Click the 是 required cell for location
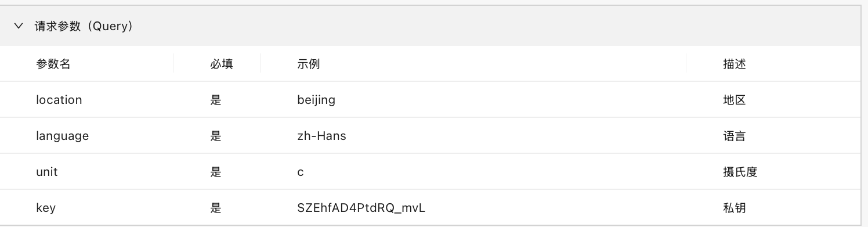Image resolution: width=868 pixels, height=227 pixels. tap(216, 100)
